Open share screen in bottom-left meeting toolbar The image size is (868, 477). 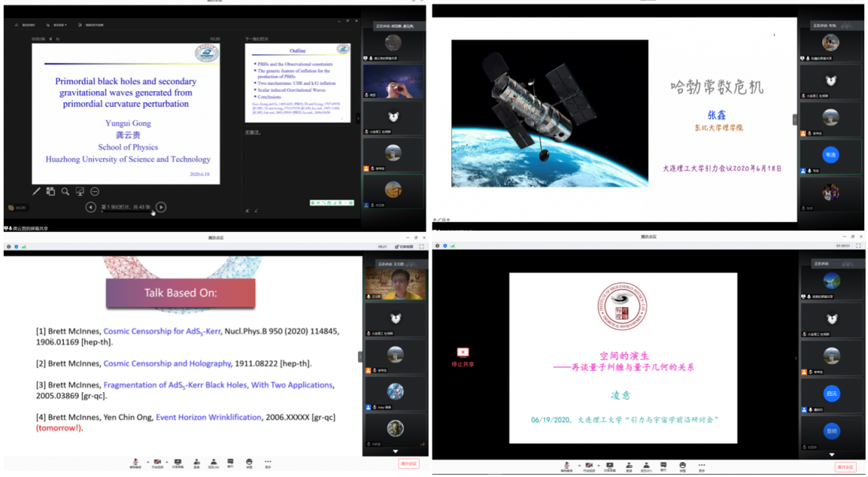pos(178,463)
